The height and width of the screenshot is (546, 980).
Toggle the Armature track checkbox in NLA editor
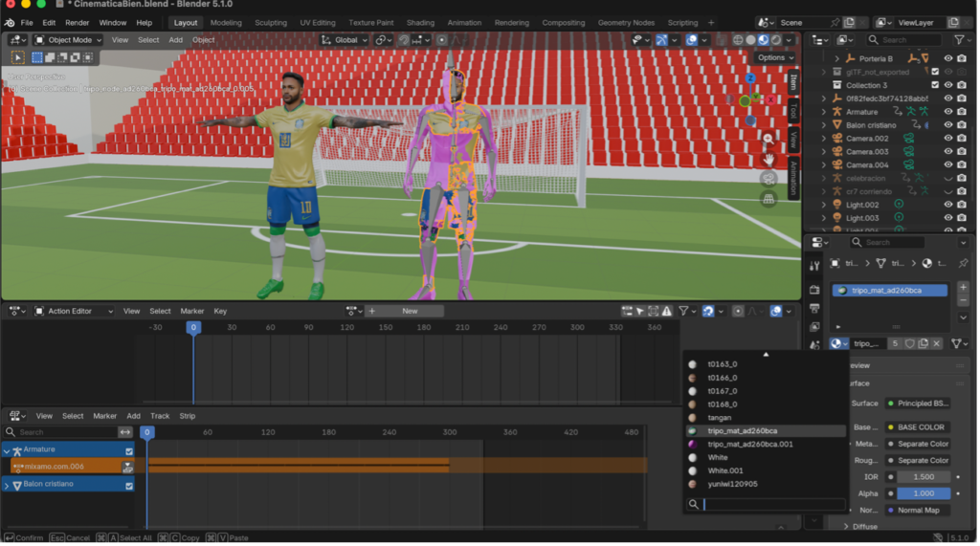tap(129, 450)
